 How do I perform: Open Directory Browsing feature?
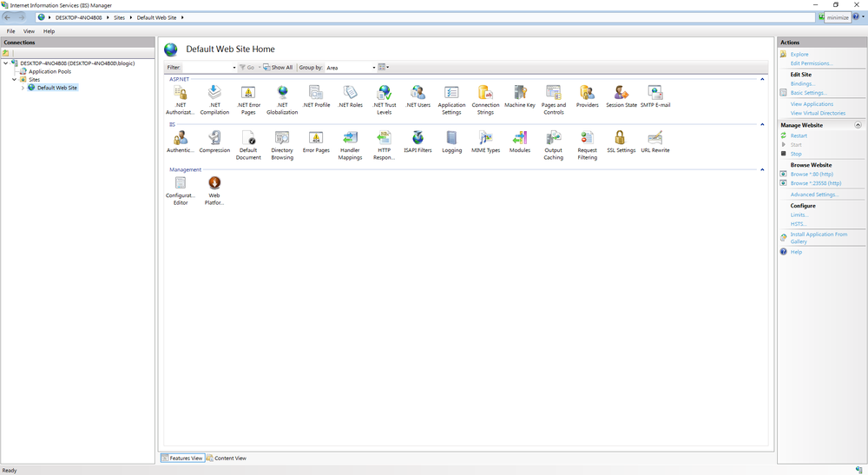(x=282, y=145)
